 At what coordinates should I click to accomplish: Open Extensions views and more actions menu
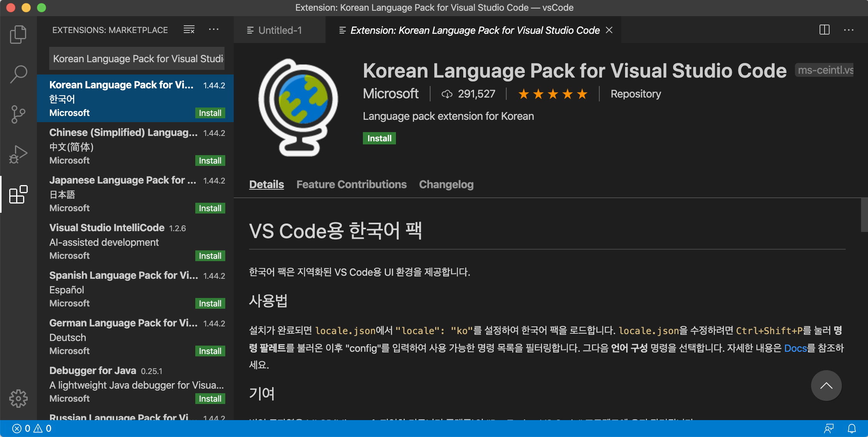(x=214, y=30)
